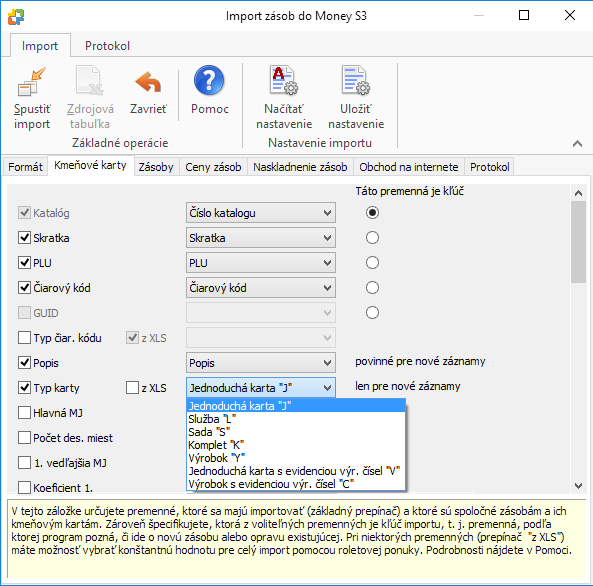Click the Uložiť nastavenie icon
The height and width of the screenshot is (586, 593).
pyautogui.click(x=355, y=80)
